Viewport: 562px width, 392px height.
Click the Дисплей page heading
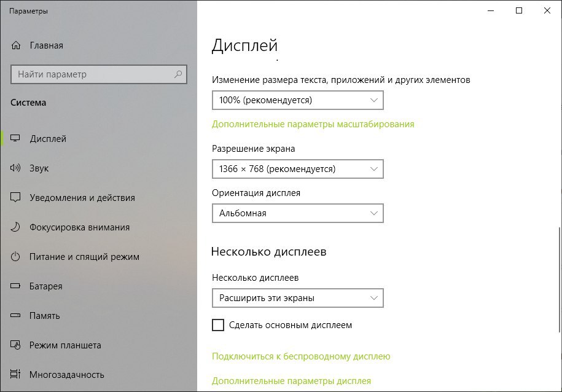point(245,45)
